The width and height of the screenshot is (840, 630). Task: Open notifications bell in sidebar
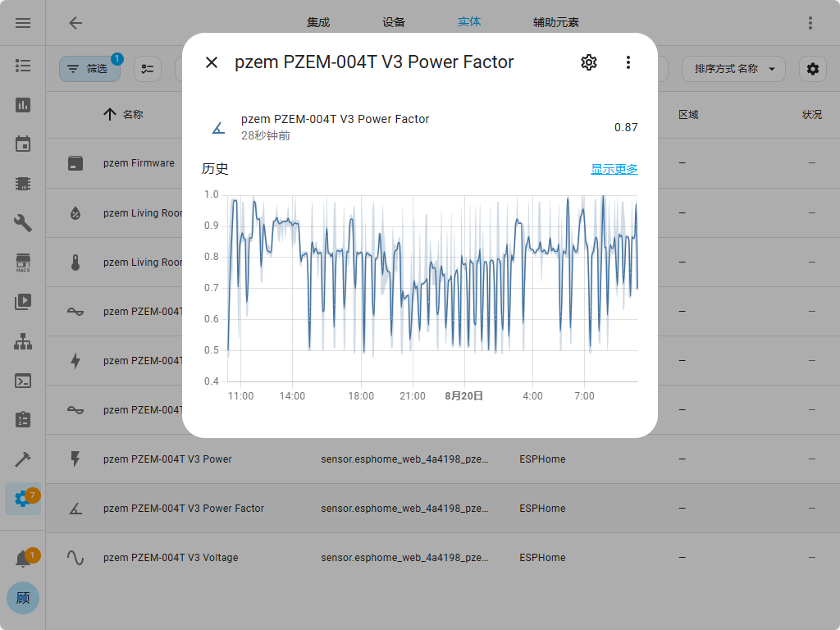pos(23,559)
